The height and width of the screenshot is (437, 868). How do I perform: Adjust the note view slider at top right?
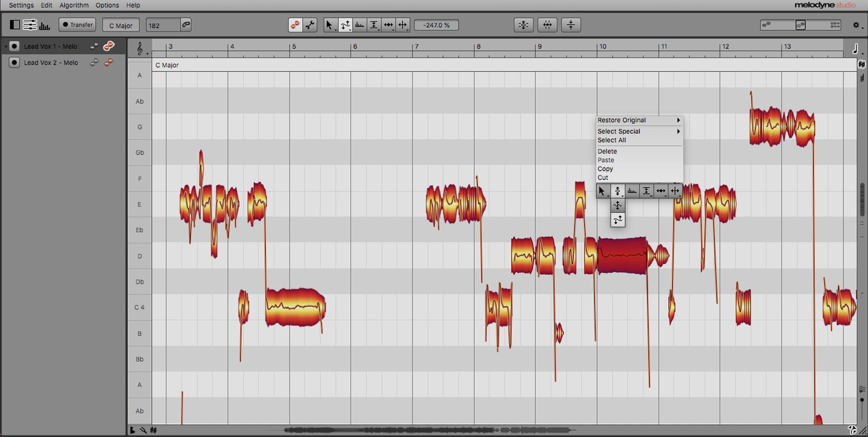click(800, 25)
